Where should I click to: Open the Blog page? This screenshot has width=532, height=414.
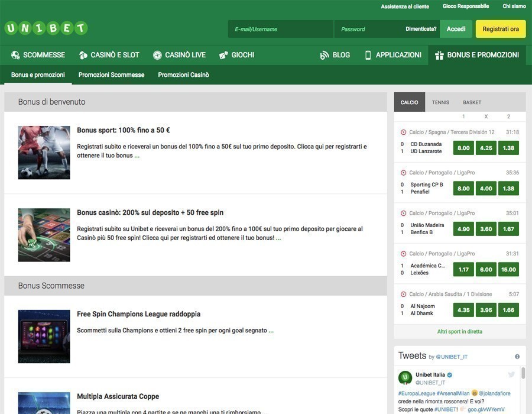coord(335,55)
